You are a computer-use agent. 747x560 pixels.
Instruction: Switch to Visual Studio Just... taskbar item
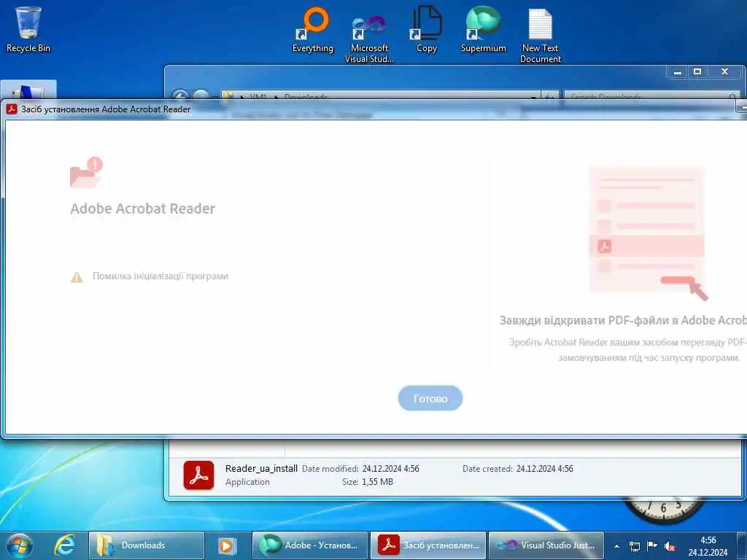pyautogui.click(x=546, y=545)
